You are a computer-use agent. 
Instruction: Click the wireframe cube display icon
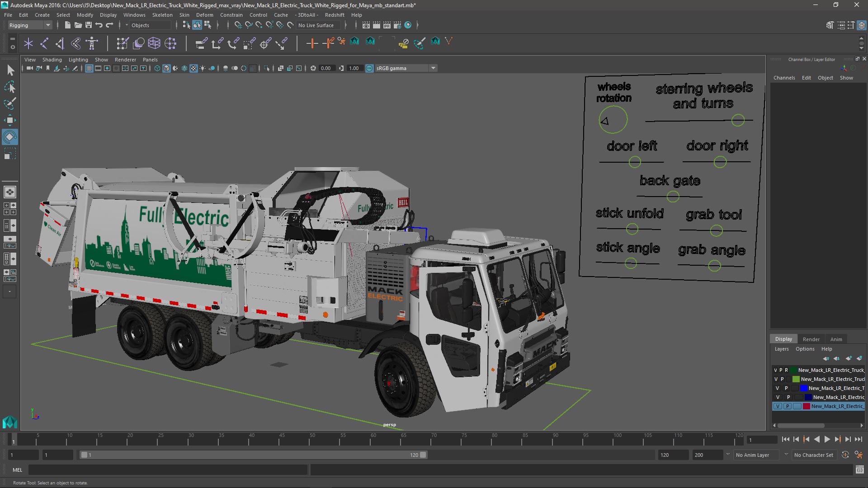click(x=157, y=68)
